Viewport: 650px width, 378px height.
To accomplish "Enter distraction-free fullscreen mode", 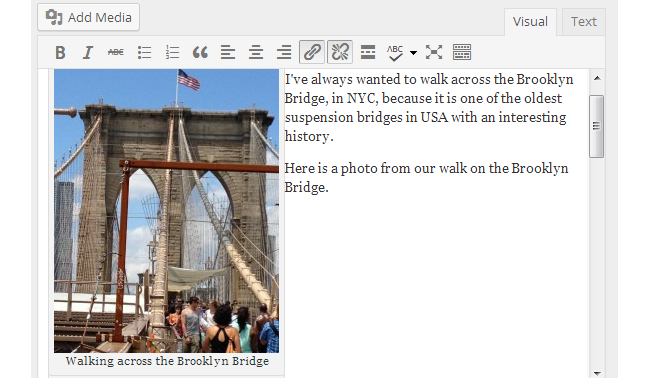I will click(434, 53).
